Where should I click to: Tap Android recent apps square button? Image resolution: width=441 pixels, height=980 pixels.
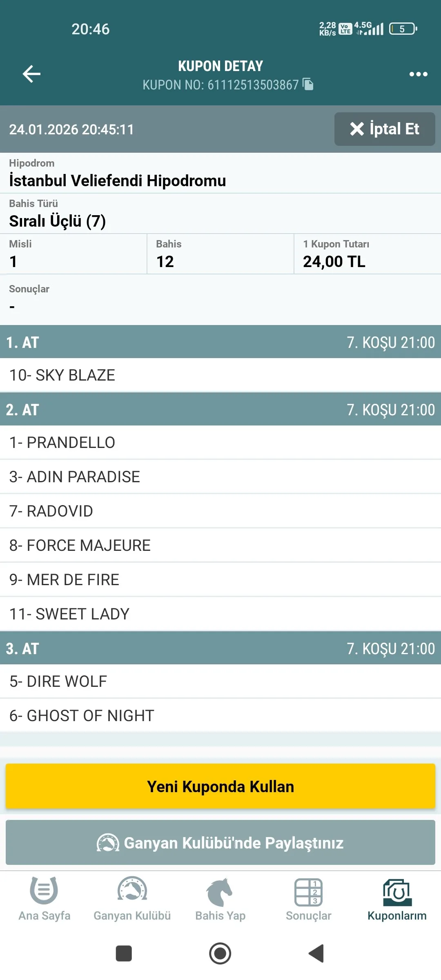click(124, 953)
